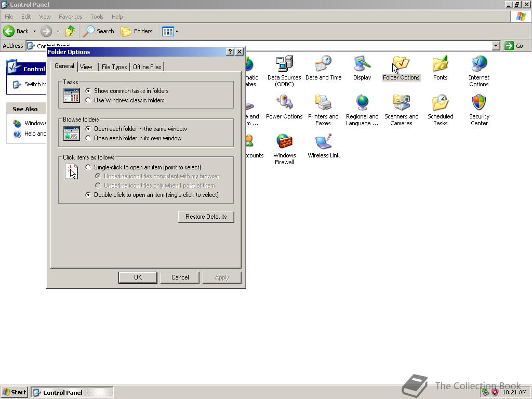Switch to the File Types tab
The width and height of the screenshot is (532, 399).
pyautogui.click(x=114, y=67)
